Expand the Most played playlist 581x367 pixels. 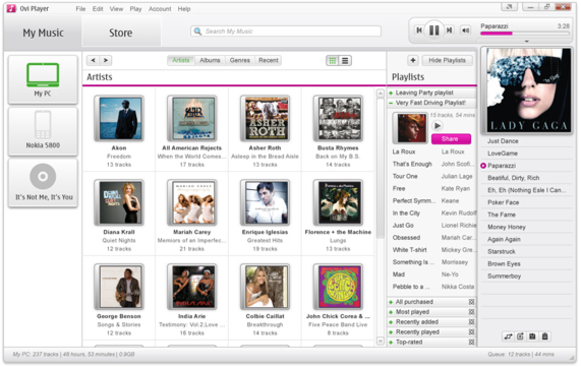click(x=391, y=312)
